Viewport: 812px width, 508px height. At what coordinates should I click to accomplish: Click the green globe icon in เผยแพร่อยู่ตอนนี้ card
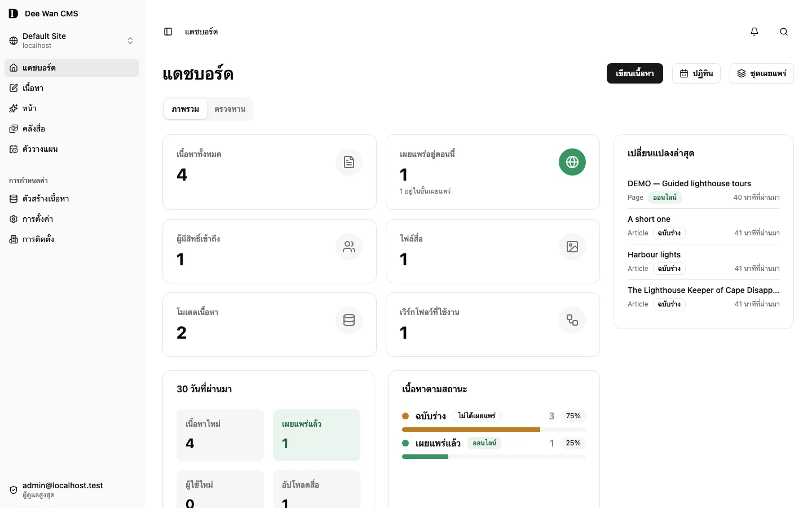click(x=572, y=162)
